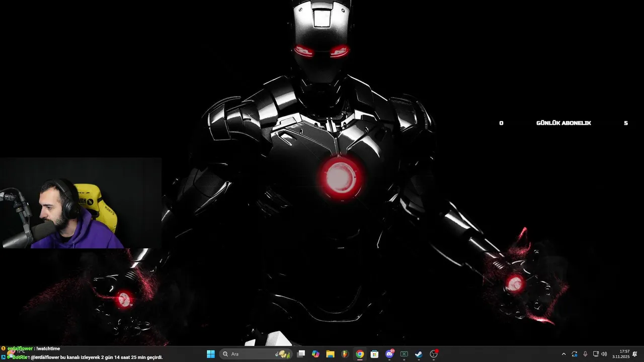Open Steam from the taskbar

419,354
